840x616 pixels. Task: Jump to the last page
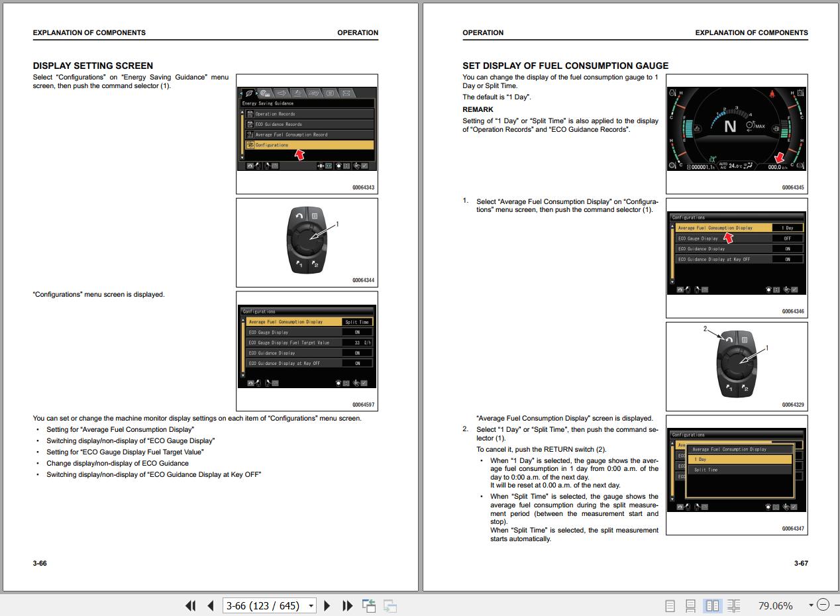[347, 605]
